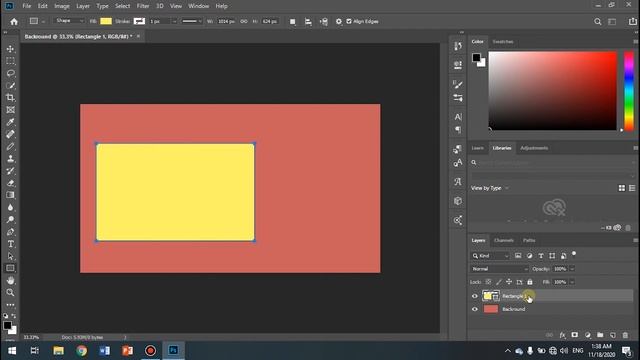Open the 3D panel cube icon

pos(458,201)
